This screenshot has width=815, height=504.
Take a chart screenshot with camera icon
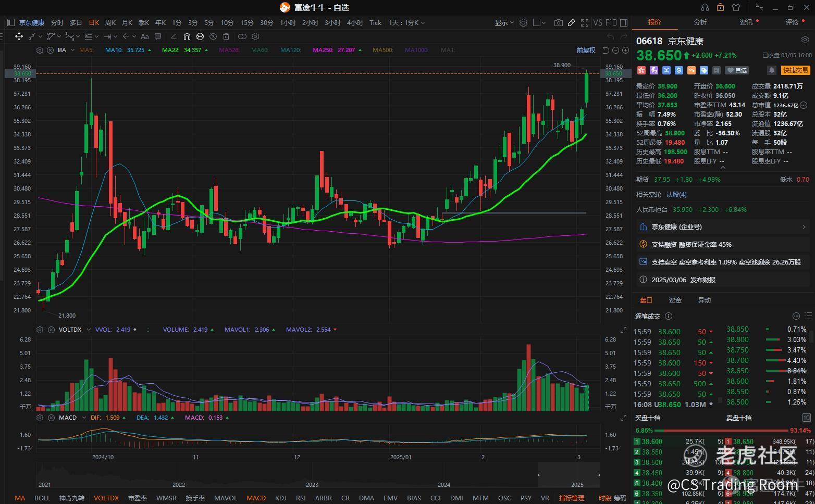click(559, 23)
